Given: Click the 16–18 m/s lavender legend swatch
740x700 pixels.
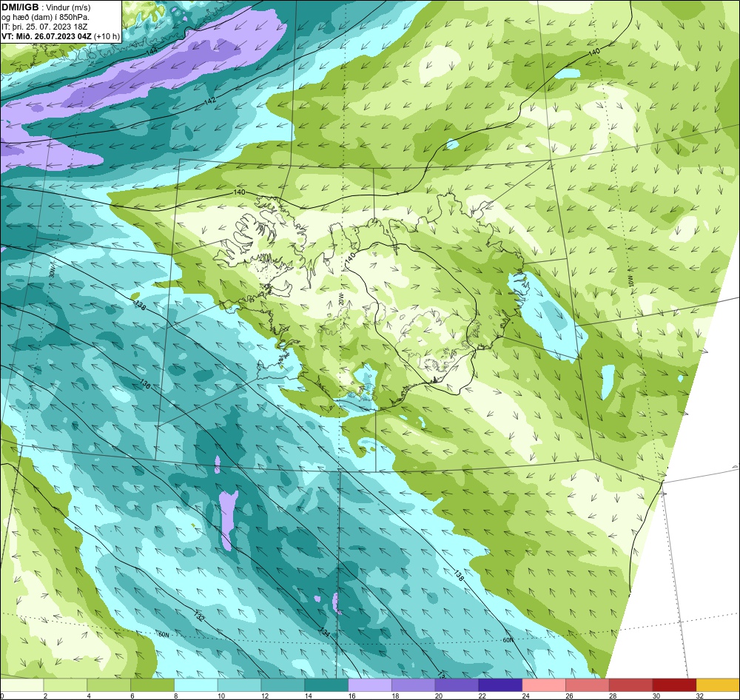Looking at the screenshot, I should click(370, 685).
